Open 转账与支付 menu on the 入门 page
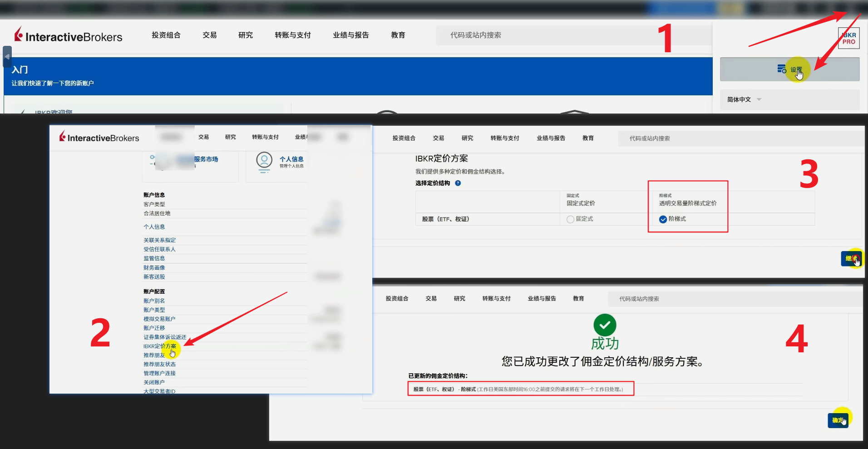Viewport: 868px width, 449px height. (293, 35)
